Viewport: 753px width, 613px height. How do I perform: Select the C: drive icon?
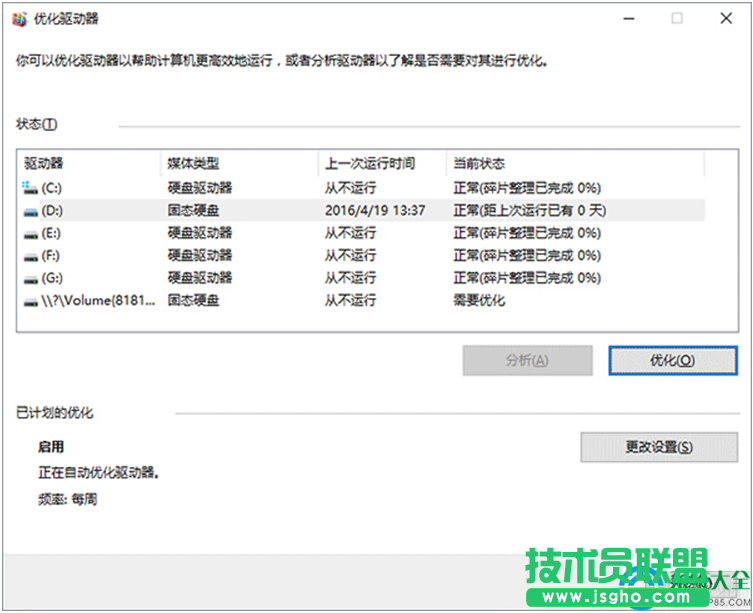[30, 188]
